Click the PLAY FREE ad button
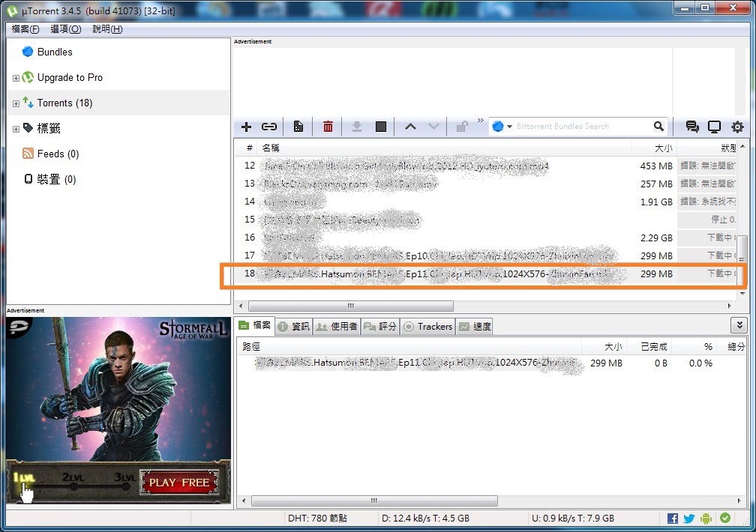Image resolution: width=756 pixels, height=532 pixels. 179,483
